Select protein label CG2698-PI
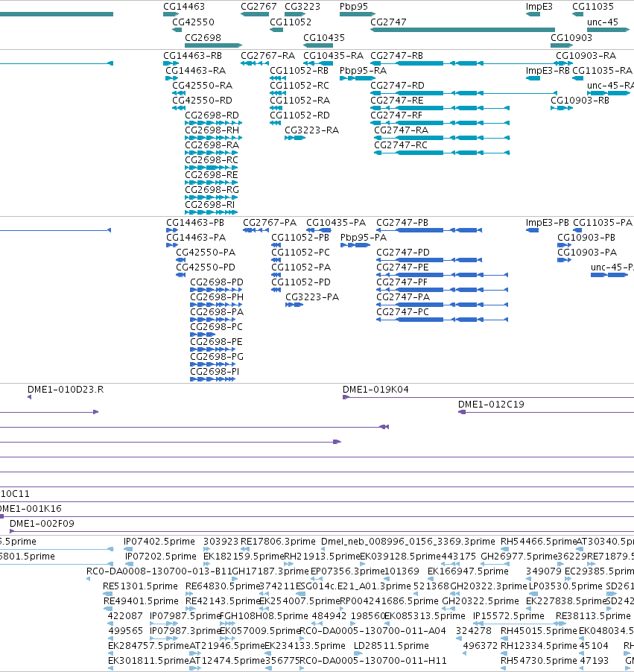The image size is (634, 672). click(215, 371)
